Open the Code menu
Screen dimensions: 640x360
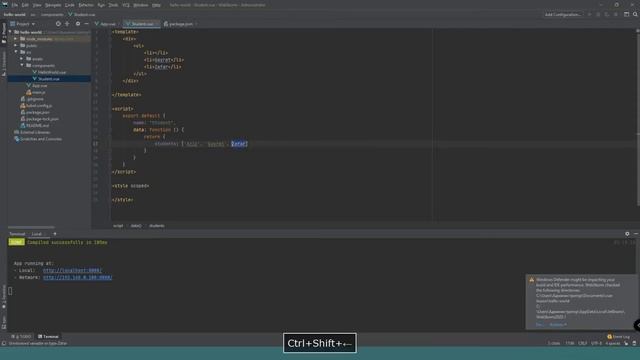point(70,5)
